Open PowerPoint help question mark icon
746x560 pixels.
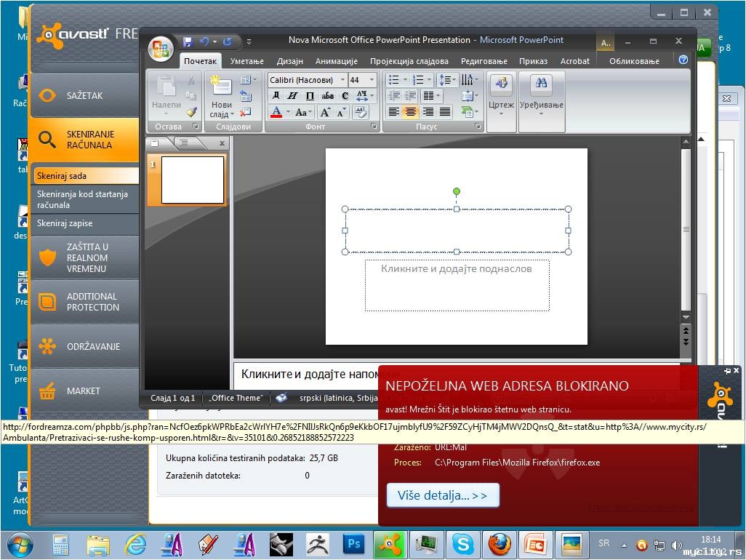(x=683, y=60)
